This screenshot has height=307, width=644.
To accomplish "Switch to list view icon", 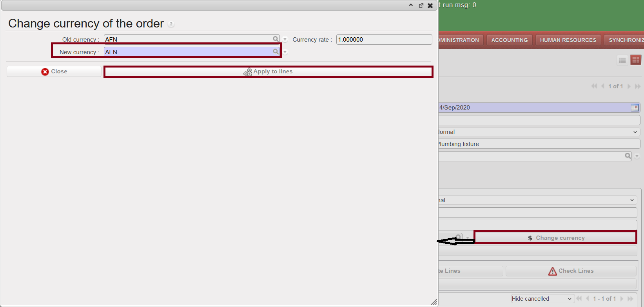I will [622, 60].
